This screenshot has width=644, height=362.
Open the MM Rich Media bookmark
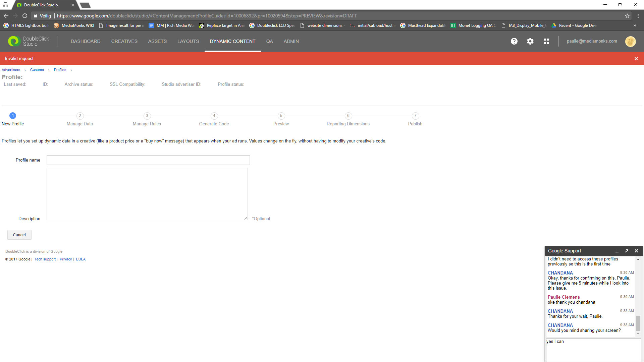[171, 25]
